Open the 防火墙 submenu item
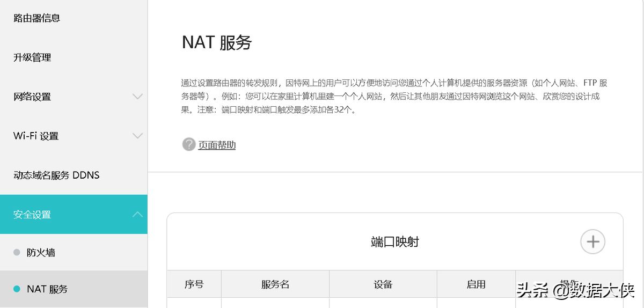This screenshot has width=644, height=308. [x=41, y=252]
